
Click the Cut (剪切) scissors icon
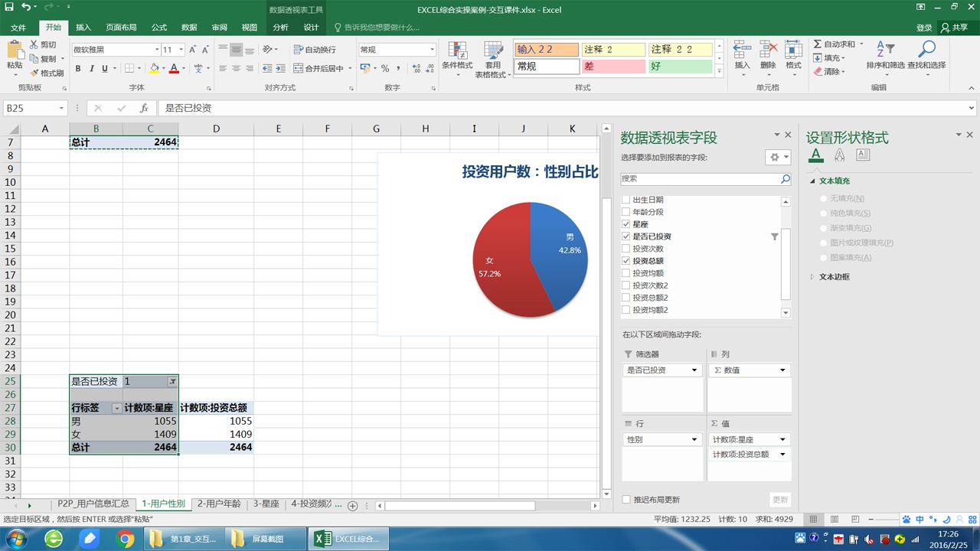pos(34,45)
